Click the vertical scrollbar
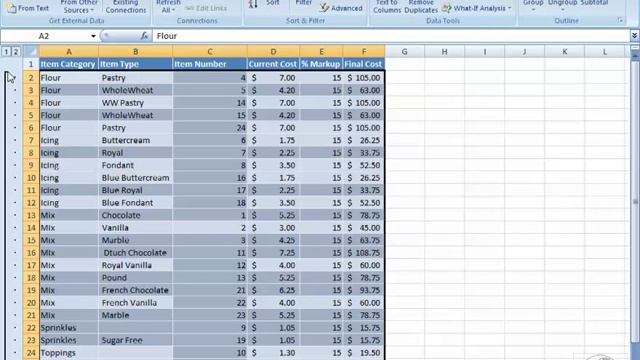This screenshot has height=360, width=640. pyautogui.click(x=635, y=202)
